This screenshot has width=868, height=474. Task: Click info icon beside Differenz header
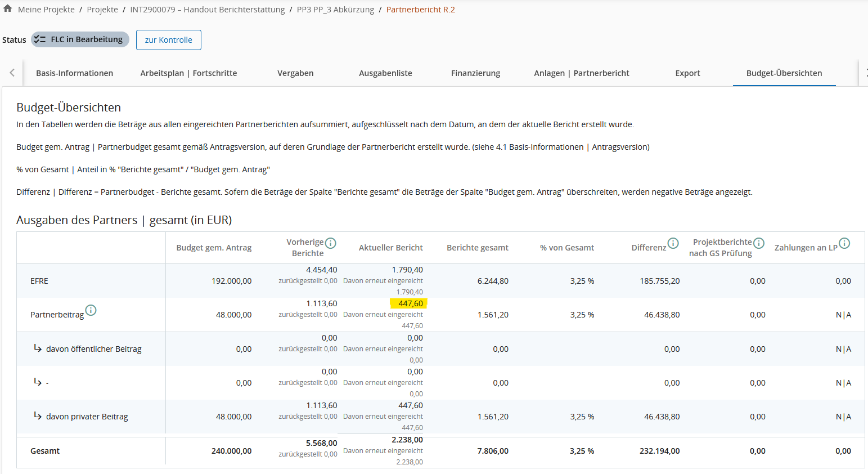click(673, 243)
